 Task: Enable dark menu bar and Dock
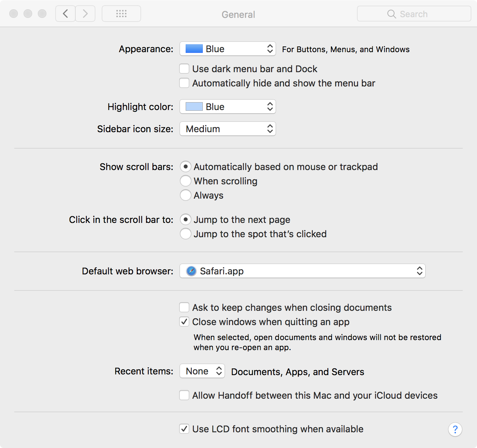[184, 69]
